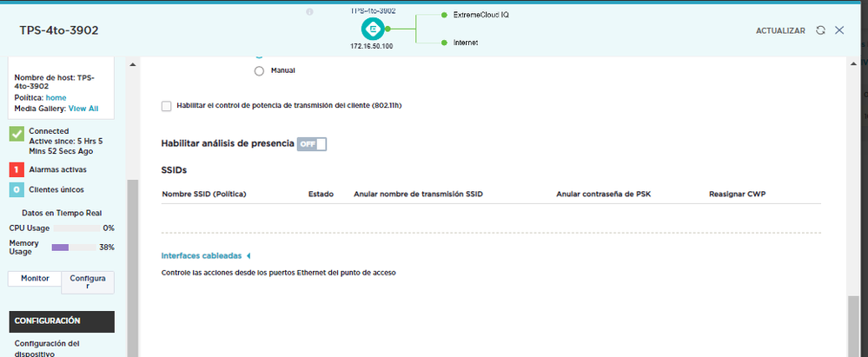Click the green Connected checkmark icon
The image size is (868, 357).
pyautogui.click(x=16, y=134)
